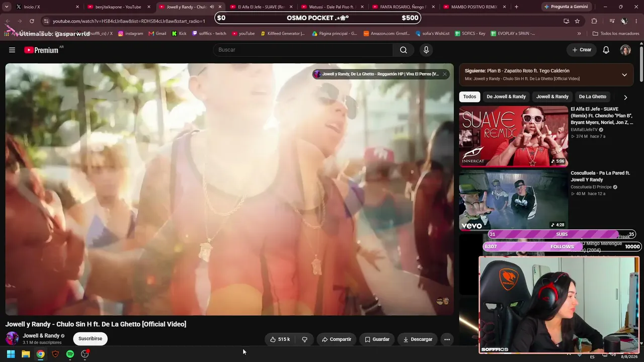Select the De Jowell & Randy chip
Screen dimensions: 644x362
click(x=506, y=97)
